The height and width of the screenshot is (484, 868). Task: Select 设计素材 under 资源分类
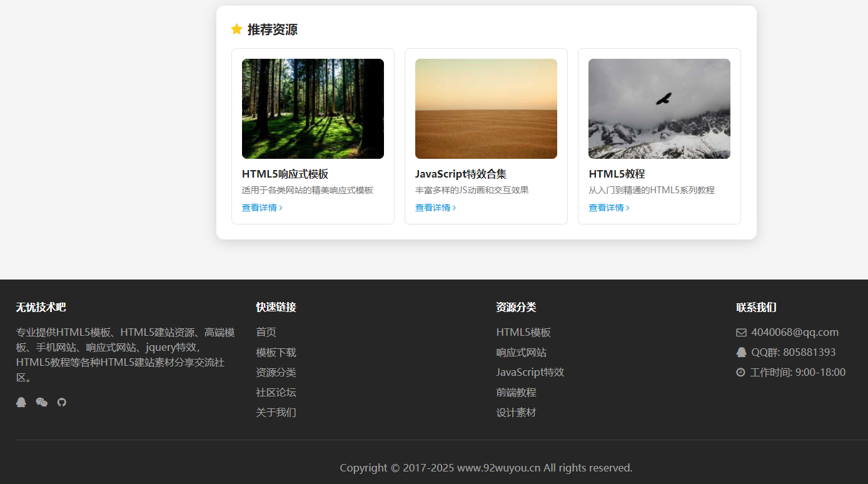pos(516,412)
